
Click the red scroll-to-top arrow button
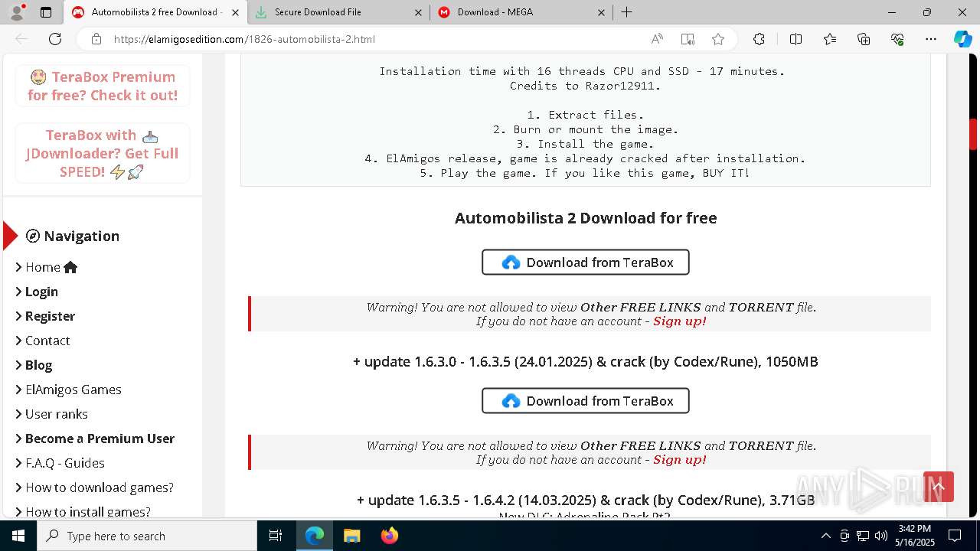coord(939,487)
